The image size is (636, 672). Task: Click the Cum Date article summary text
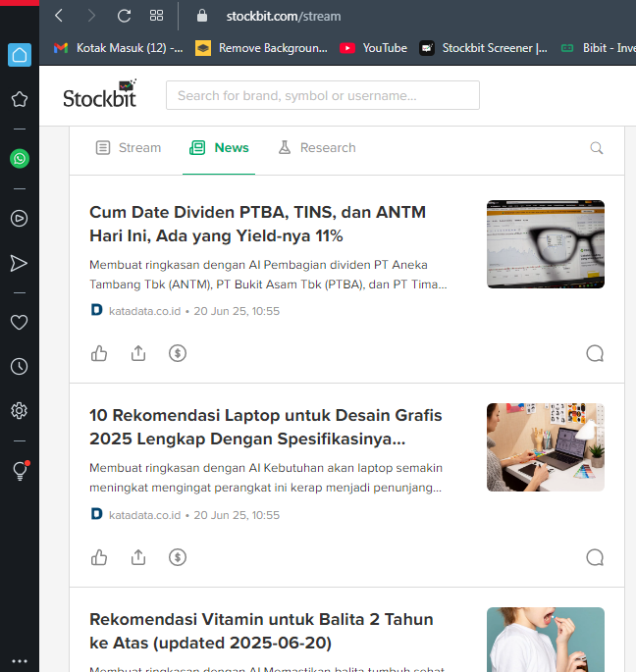(x=268, y=275)
